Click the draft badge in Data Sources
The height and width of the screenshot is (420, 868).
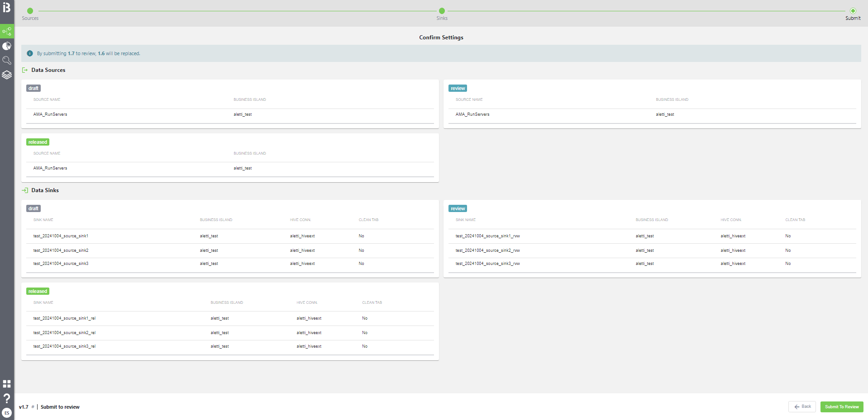33,88
